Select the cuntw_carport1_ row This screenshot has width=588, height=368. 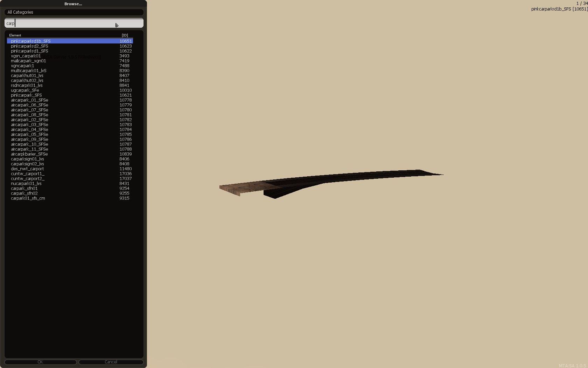[70, 173]
